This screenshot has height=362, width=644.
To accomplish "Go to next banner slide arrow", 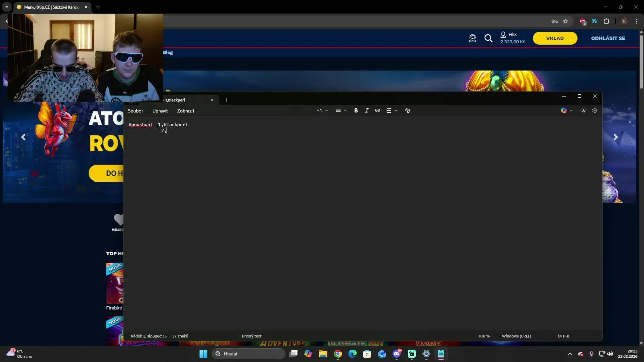I will [x=615, y=137].
